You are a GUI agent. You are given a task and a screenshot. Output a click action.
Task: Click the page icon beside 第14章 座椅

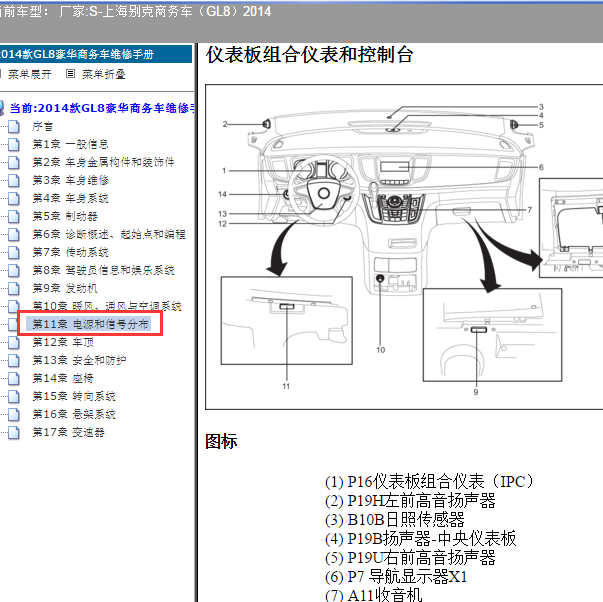click(x=14, y=378)
